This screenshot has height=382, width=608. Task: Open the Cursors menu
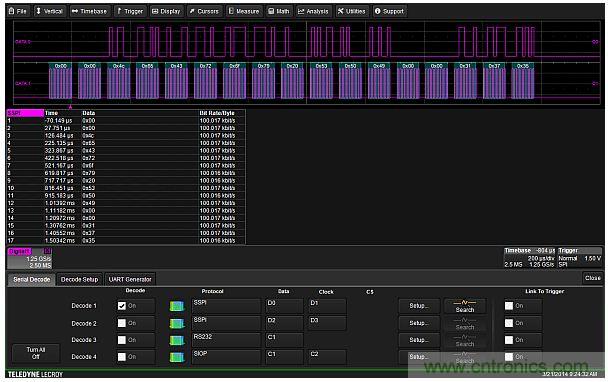204,11
